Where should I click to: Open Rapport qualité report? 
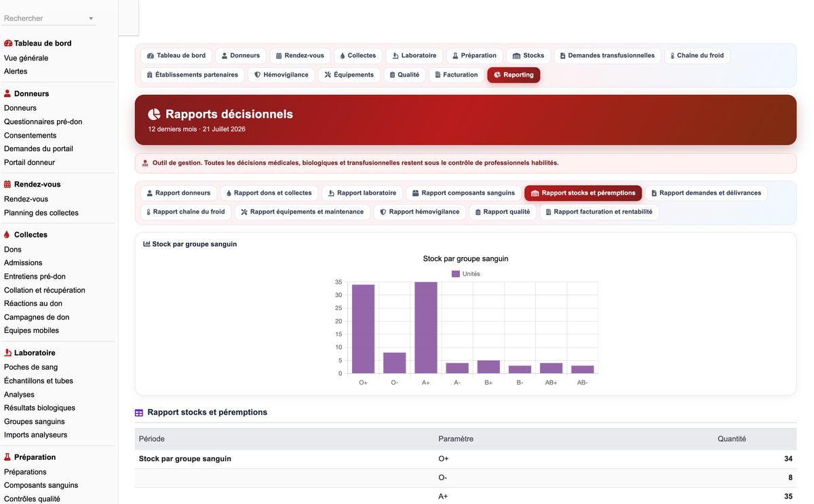pos(503,212)
